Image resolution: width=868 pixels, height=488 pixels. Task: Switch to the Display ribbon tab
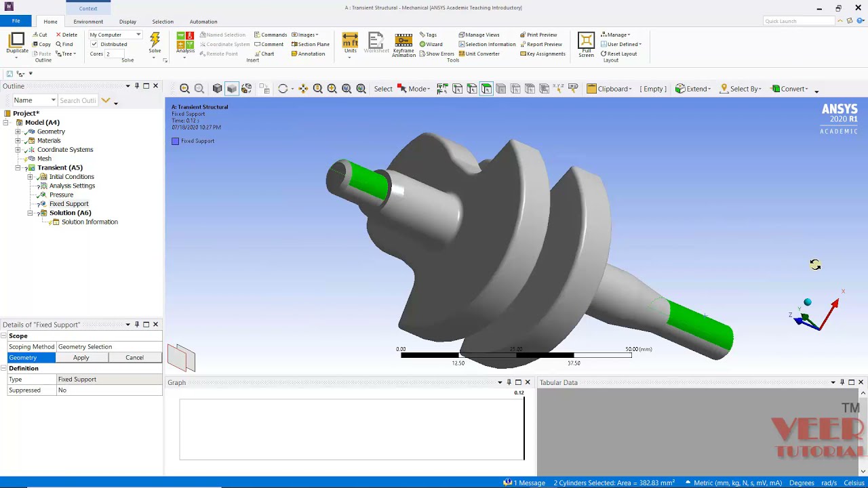[x=127, y=22]
